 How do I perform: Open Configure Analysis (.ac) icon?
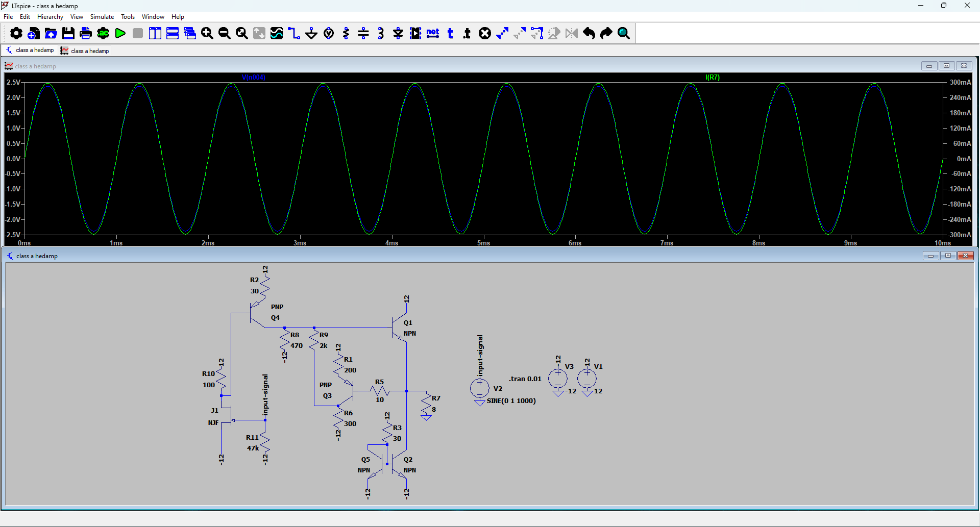(x=103, y=34)
